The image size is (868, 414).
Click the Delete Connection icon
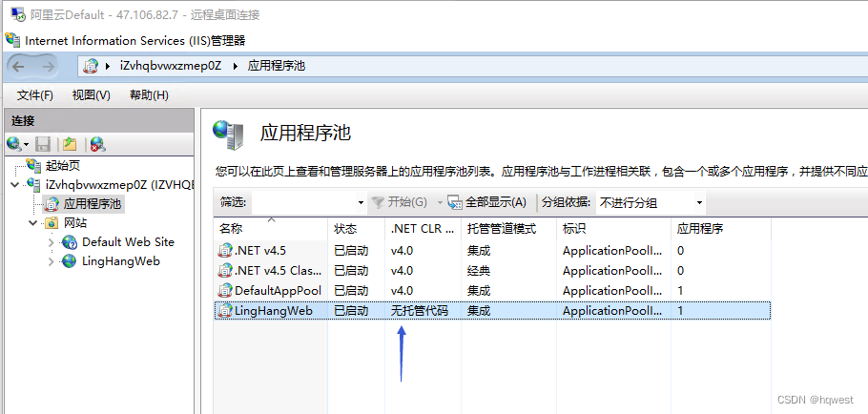[x=98, y=144]
